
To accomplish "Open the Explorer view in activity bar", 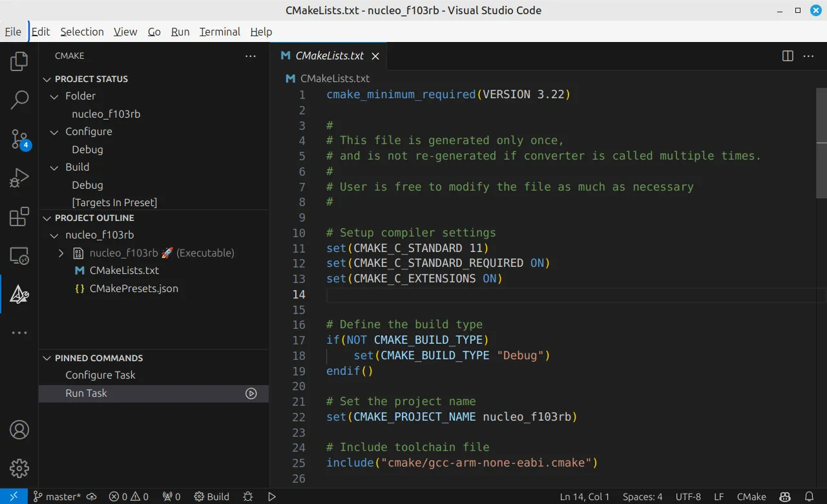I will coord(19,62).
